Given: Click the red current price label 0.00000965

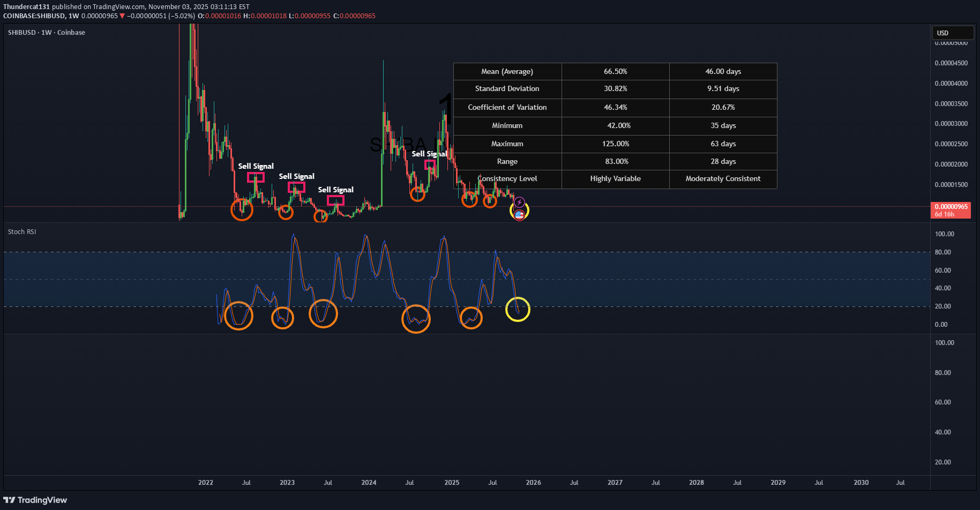Looking at the screenshot, I should point(951,207).
